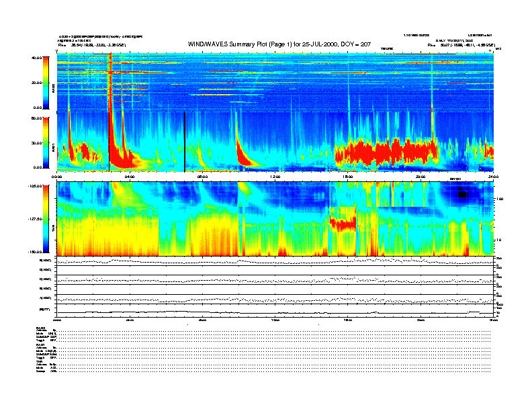Click the RAD1 color scale bar
532x411 pixels.
pos(46,142)
